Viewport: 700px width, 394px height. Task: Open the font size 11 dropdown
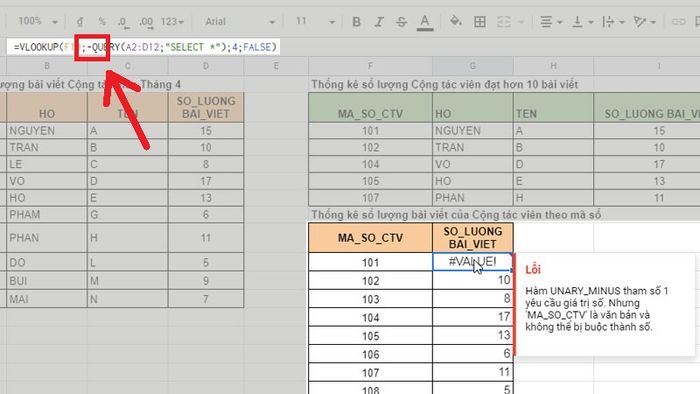315,21
